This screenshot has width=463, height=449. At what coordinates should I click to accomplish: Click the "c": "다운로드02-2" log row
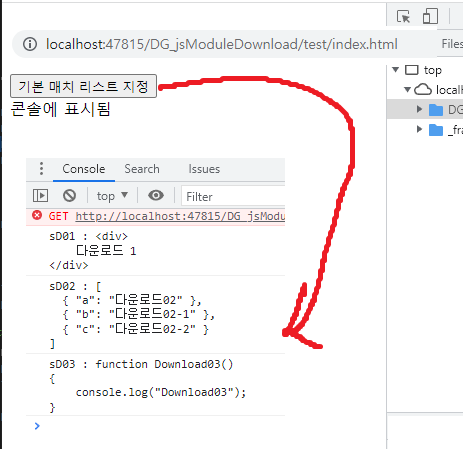click(136, 329)
